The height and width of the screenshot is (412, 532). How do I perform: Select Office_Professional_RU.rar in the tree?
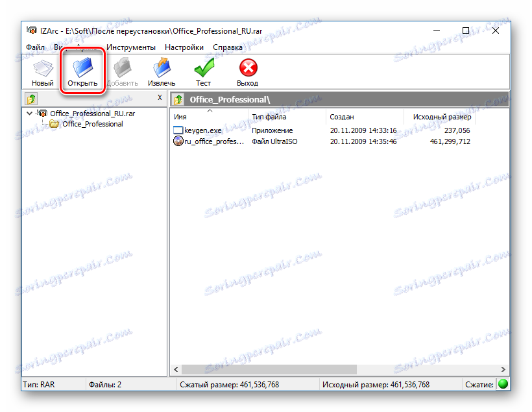[92, 114]
